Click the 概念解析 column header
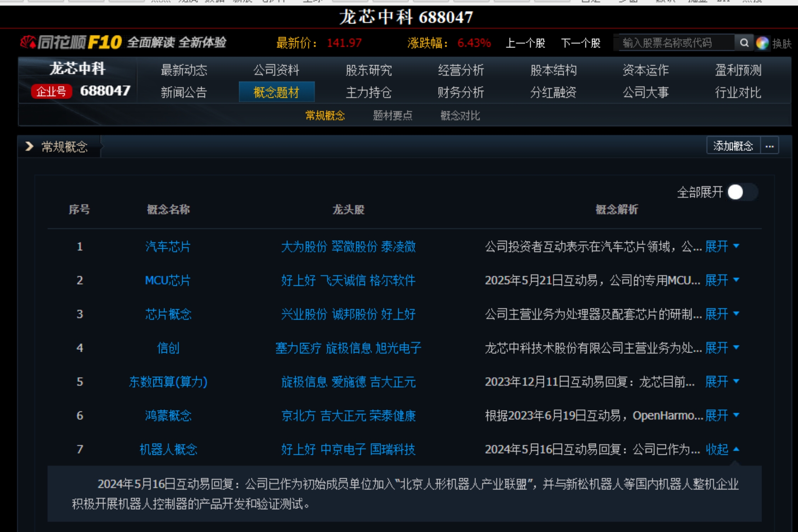 616,210
